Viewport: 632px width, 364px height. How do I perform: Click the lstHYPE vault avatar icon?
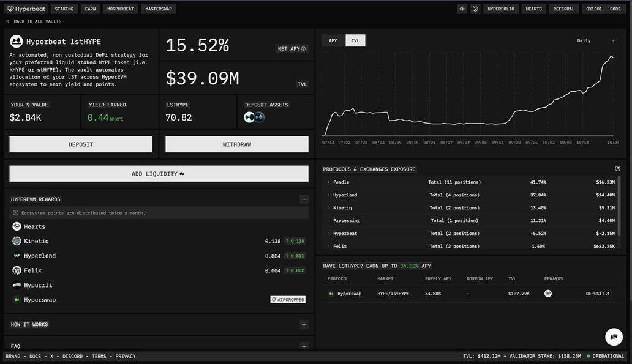coord(17,42)
